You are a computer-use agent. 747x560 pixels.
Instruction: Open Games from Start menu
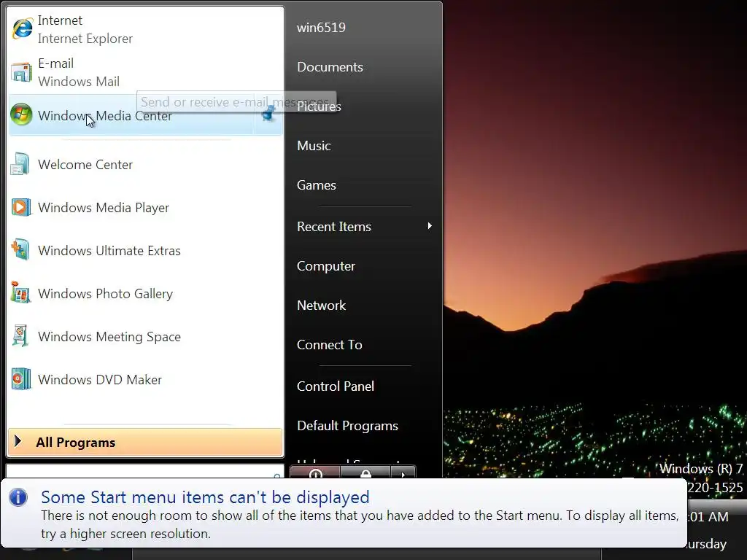tap(317, 185)
